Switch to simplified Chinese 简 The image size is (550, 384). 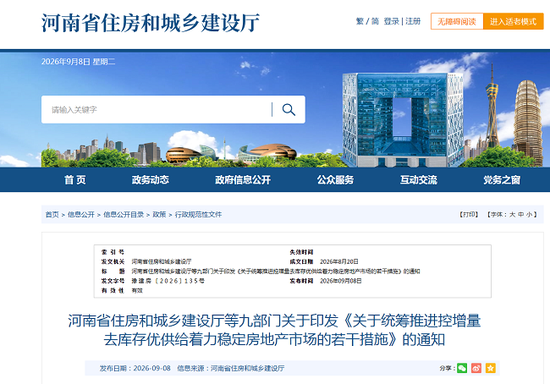(375, 21)
